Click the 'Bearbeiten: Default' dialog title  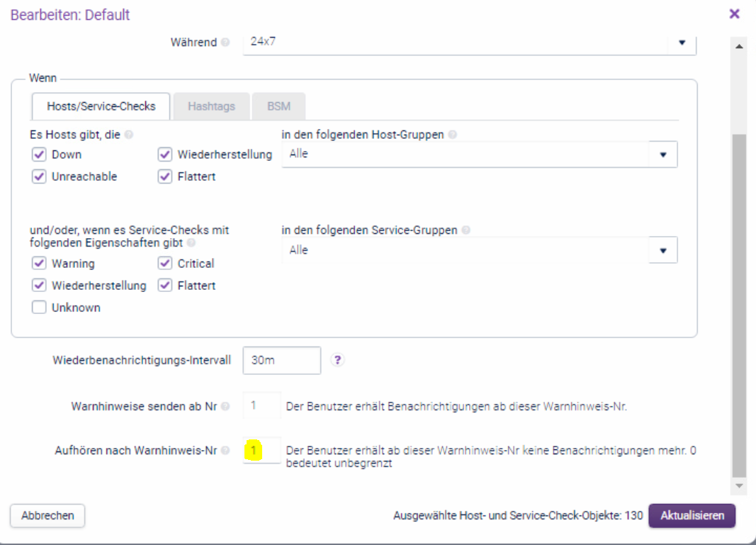pos(70,15)
